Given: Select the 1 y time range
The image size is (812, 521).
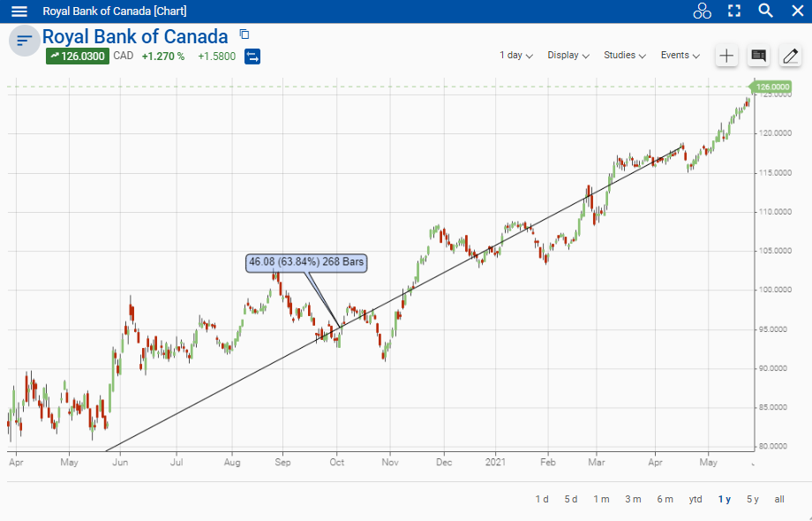Looking at the screenshot, I should point(725,499).
